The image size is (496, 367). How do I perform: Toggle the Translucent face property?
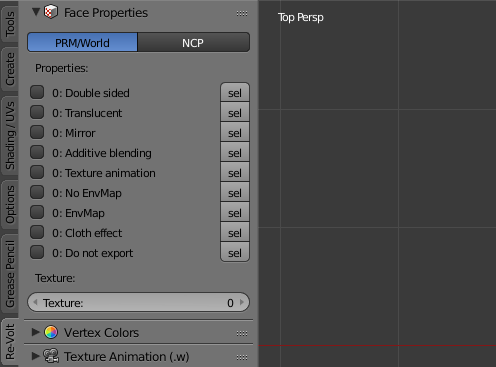click(x=37, y=112)
